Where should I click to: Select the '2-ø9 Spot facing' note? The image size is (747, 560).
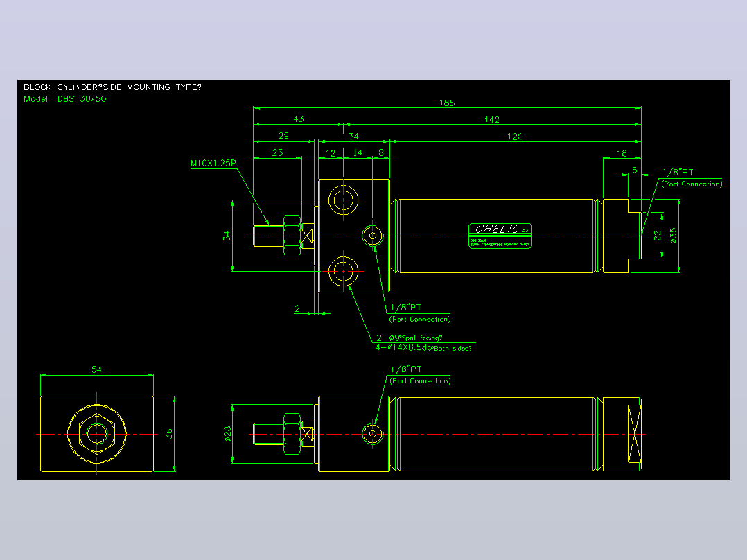pos(410,338)
